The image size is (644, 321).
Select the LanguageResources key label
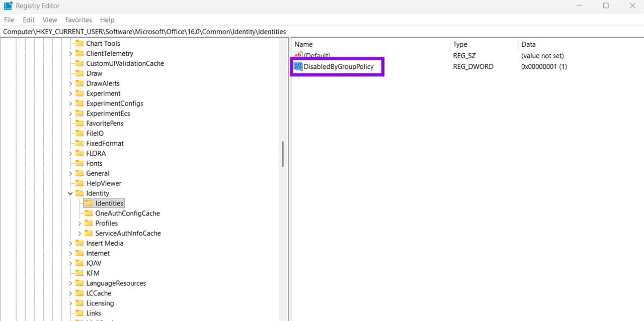click(116, 283)
